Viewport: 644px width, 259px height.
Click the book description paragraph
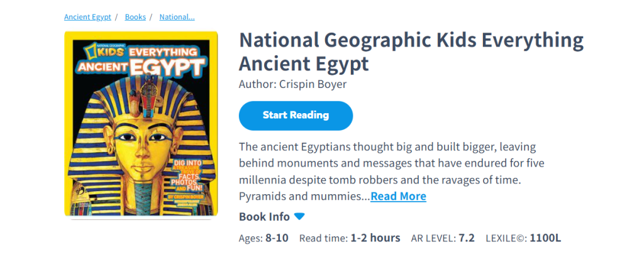click(x=387, y=163)
